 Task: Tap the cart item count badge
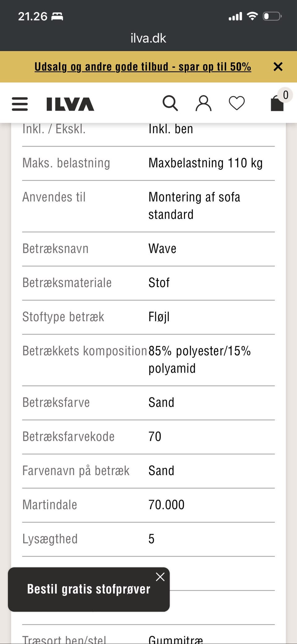285,95
